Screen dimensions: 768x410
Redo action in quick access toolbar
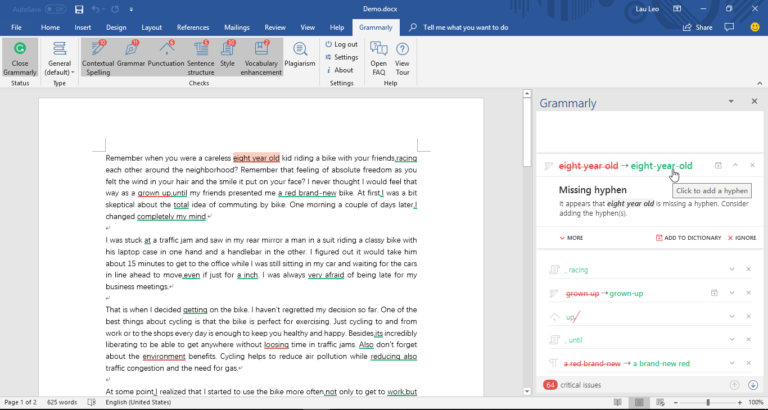[x=115, y=9]
